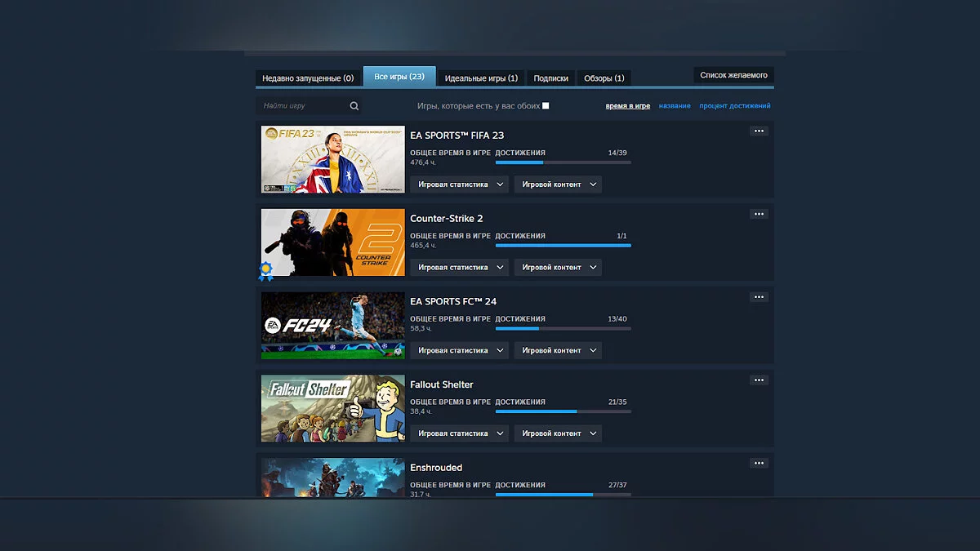Viewport: 980px width, 551px height.
Task: Expand 'Игровой контент' for Fallout Shelter
Action: pos(558,433)
